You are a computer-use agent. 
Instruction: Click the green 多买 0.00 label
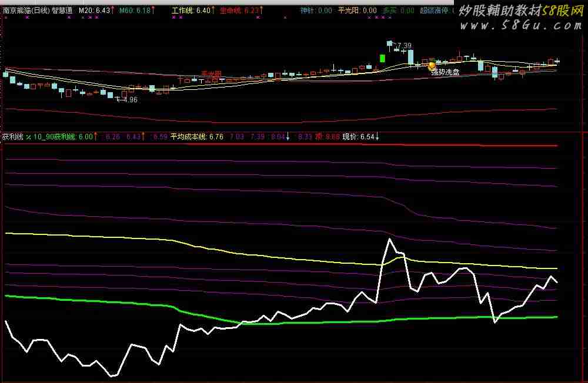pos(398,11)
